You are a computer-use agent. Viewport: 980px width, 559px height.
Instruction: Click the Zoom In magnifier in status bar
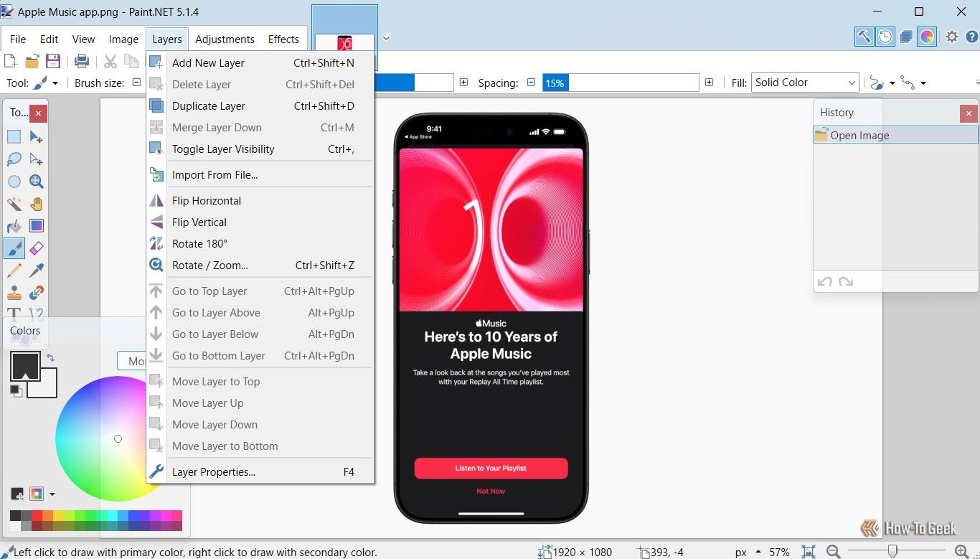point(961,552)
